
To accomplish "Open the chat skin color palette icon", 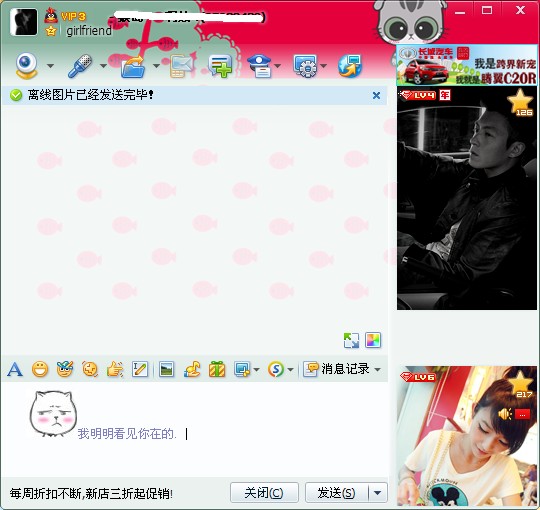I will (x=373, y=341).
